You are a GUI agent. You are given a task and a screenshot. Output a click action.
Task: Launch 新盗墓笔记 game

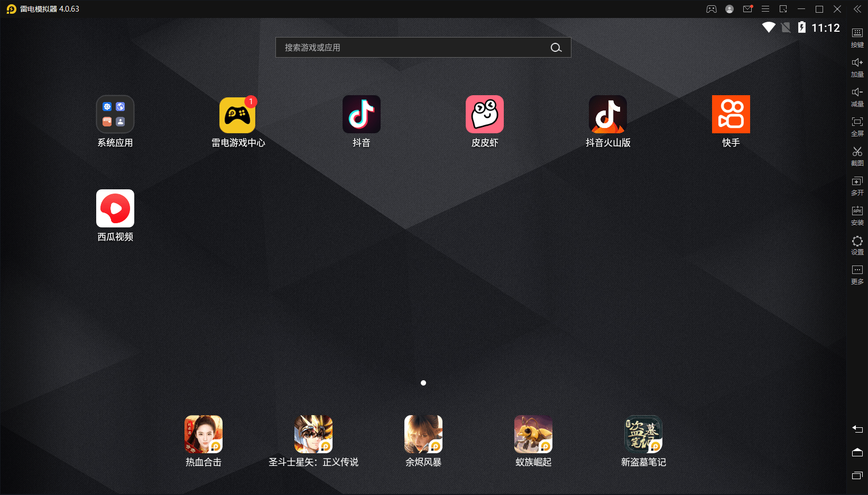643,434
